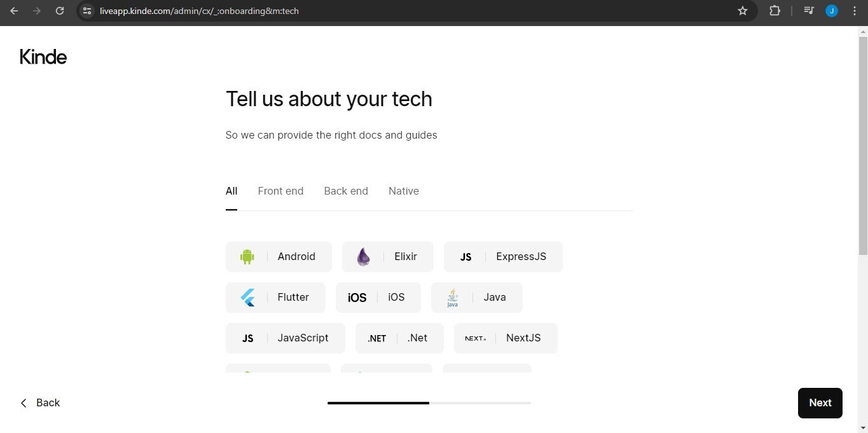The image size is (868, 433).
Task: Select the Android robot icon
Action: 247,257
